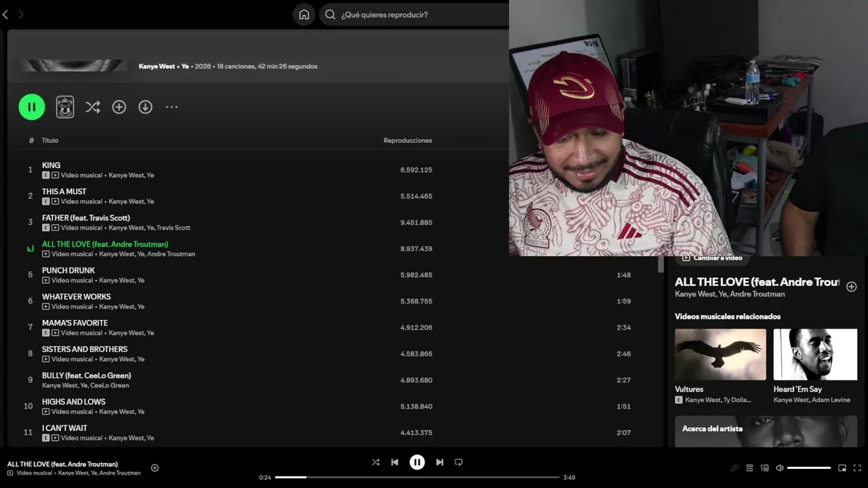
Task: Click the Videos musicales relacionados heading
Action: 728,317
